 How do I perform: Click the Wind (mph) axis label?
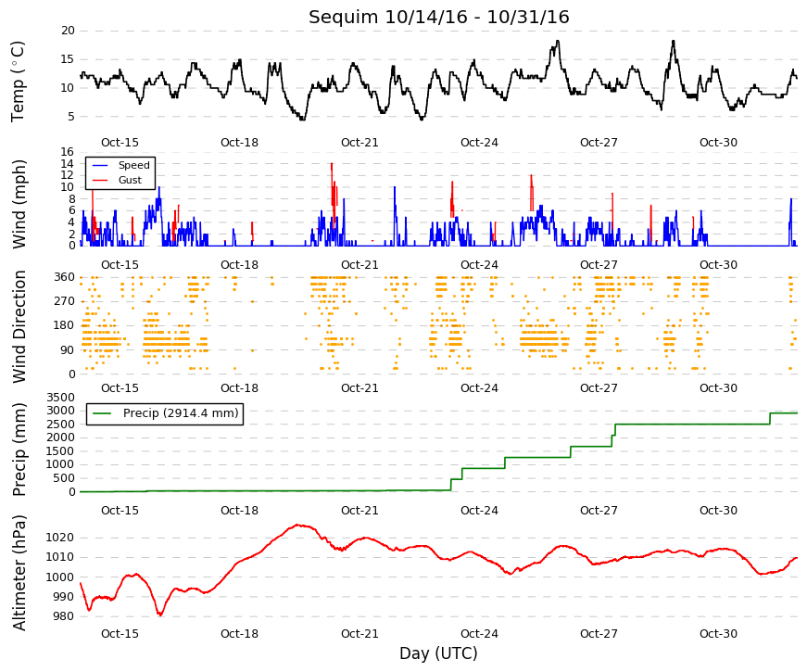tap(19, 204)
